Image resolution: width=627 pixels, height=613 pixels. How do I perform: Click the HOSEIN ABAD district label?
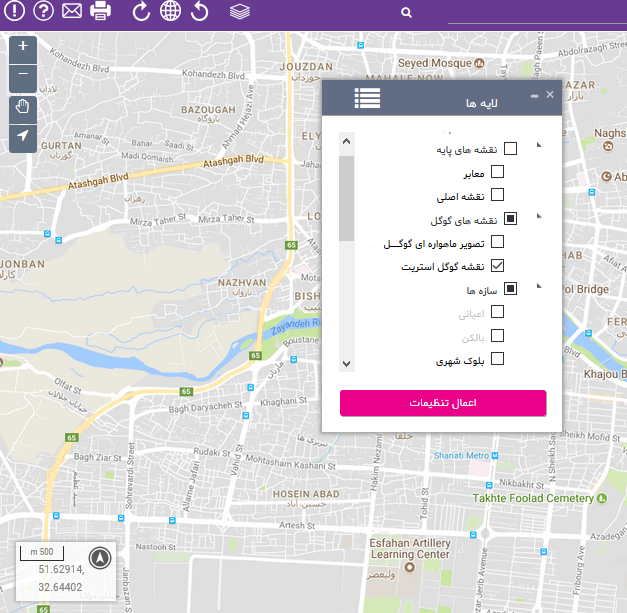[306, 494]
